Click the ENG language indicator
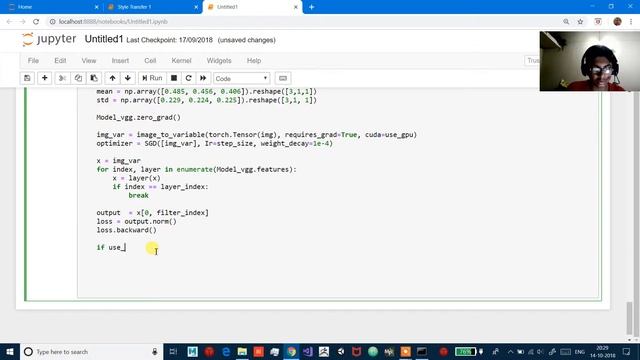This screenshot has height=360, width=640. (x=580, y=352)
